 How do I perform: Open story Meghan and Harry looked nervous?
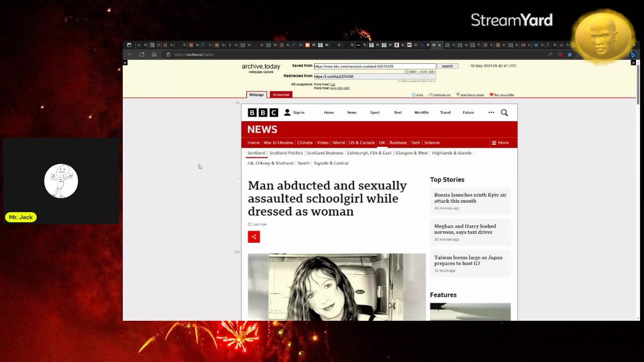tap(465, 229)
